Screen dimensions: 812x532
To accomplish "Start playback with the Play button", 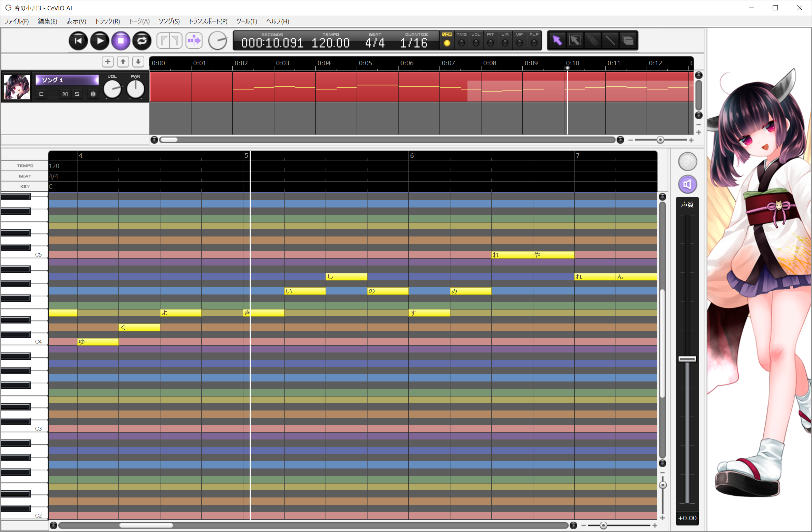I will click(x=100, y=41).
